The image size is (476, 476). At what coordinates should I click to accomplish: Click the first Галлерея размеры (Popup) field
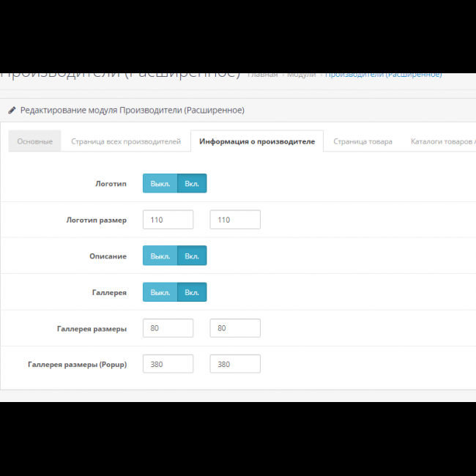[x=168, y=364]
